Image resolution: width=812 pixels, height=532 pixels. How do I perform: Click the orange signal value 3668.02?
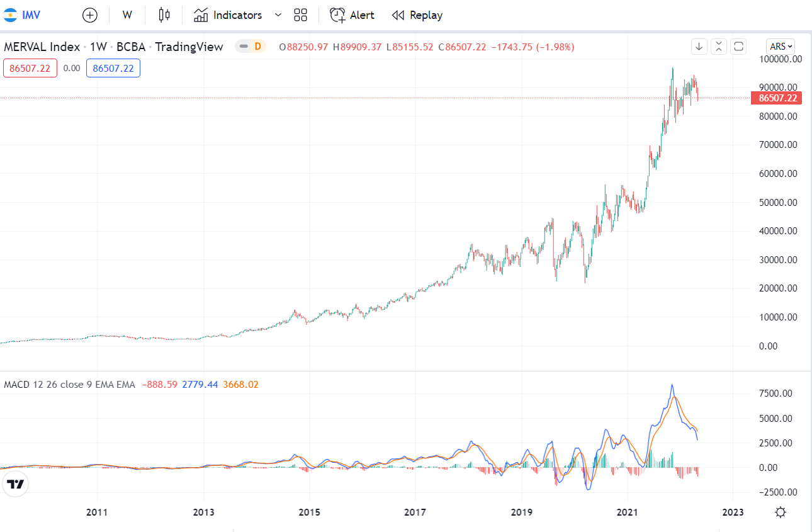240,384
